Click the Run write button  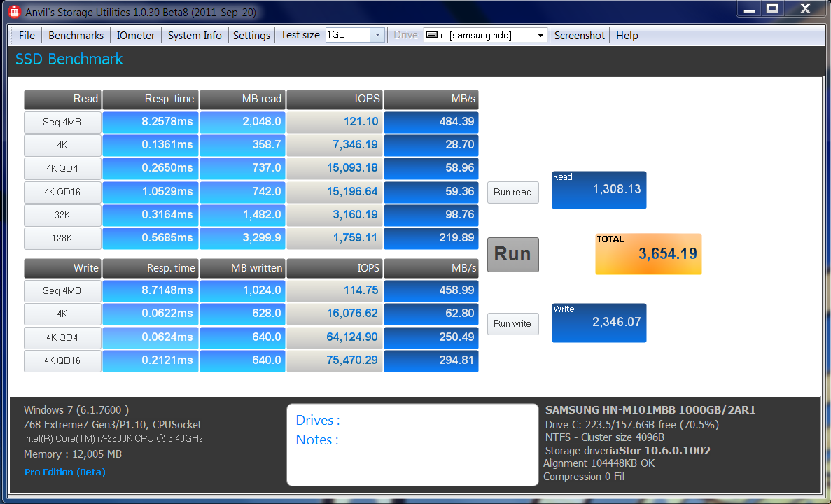click(512, 323)
